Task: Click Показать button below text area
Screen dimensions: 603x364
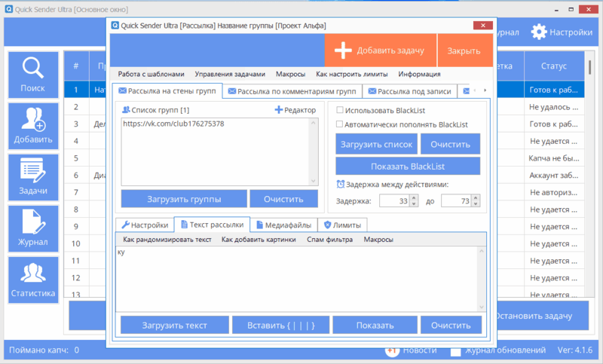Action: (x=375, y=325)
